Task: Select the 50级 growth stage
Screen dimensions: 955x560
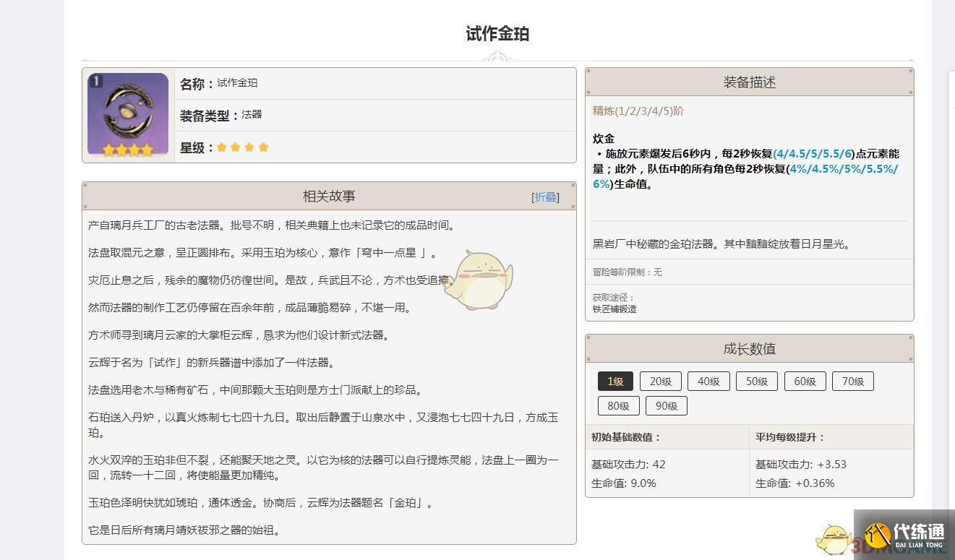Action: [x=756, y=381]
